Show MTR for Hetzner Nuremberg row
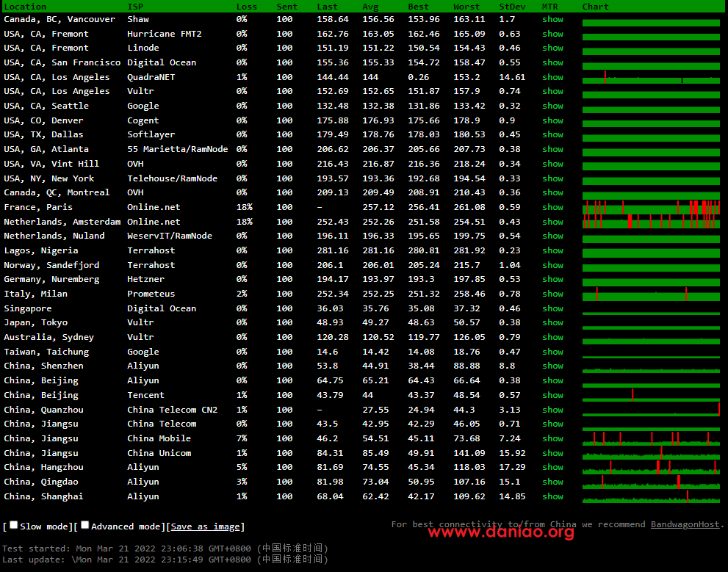Screen dimensions: 728x572 point(552,279)
